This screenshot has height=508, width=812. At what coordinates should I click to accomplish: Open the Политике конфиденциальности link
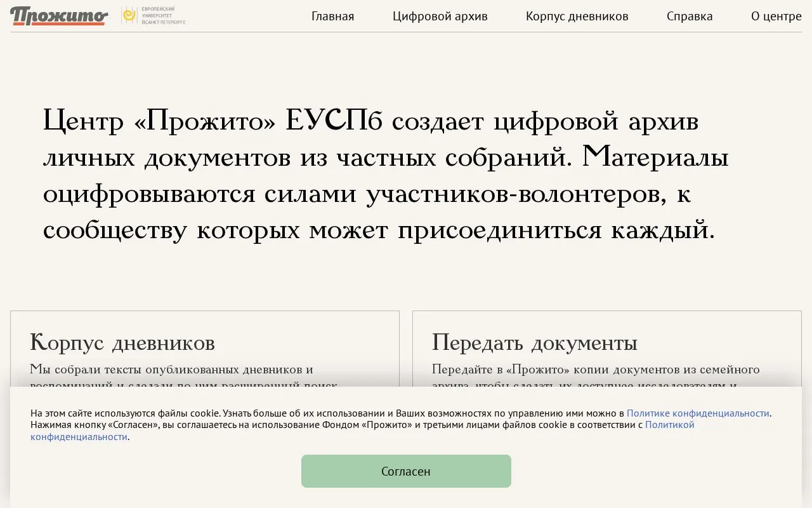(698, 413)
